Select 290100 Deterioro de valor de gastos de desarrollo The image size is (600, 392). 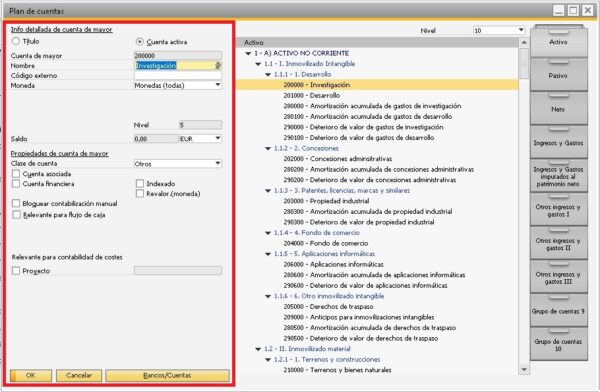[x=359, y=137]
